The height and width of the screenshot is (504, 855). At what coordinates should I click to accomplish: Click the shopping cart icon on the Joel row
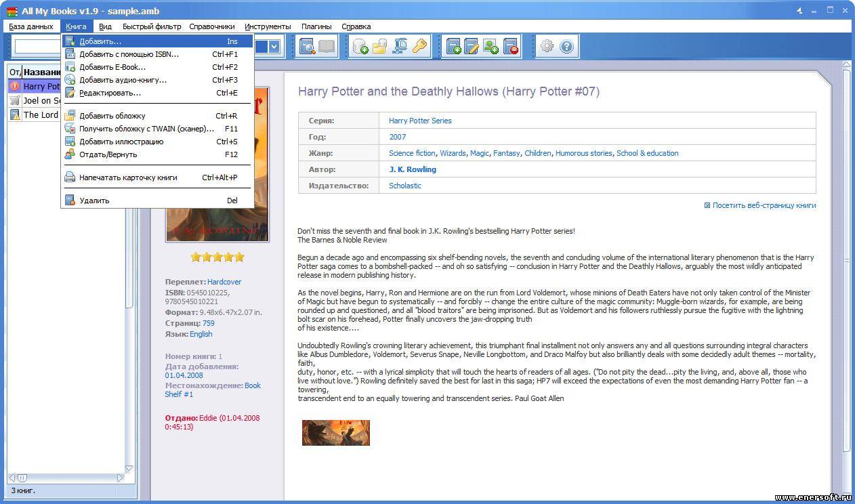tap(15, 100)
